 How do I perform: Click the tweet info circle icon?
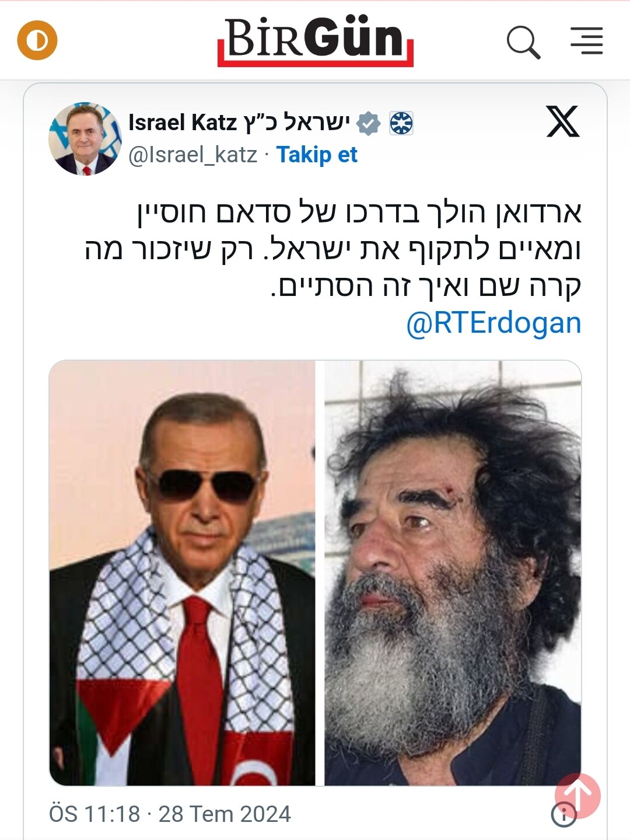tap(563, 814)
